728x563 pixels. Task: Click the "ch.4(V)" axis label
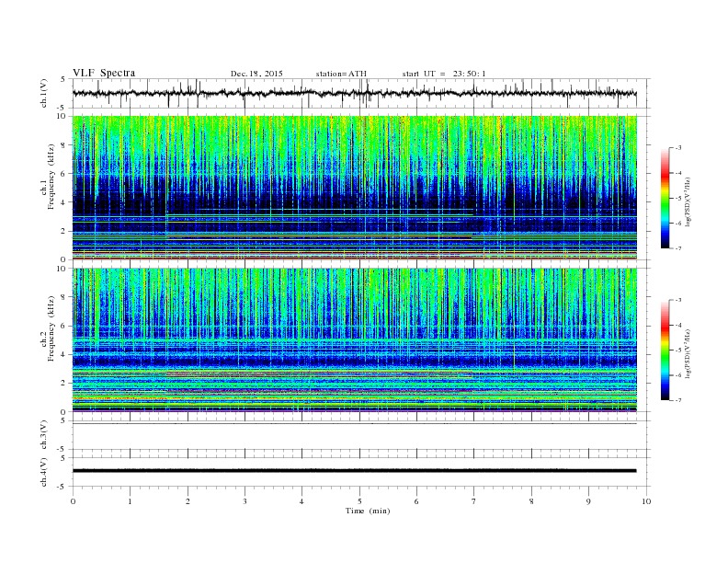[44, 472]
